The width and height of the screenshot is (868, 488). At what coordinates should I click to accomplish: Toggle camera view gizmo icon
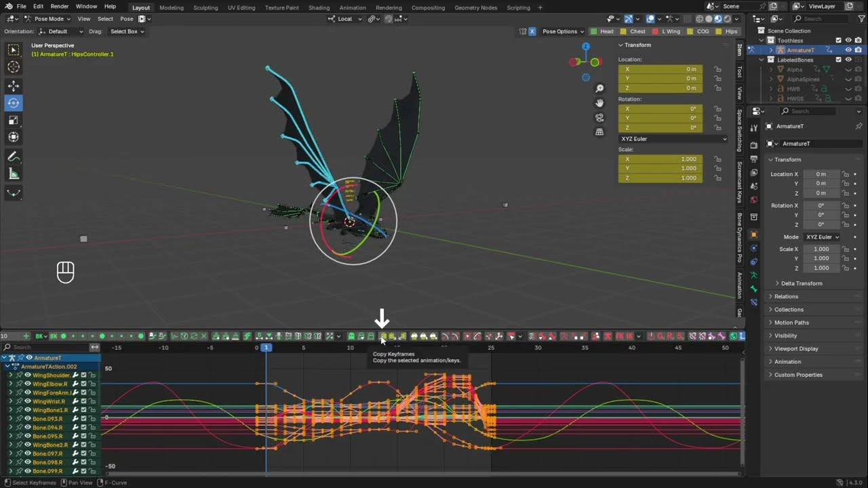point(599,117)
